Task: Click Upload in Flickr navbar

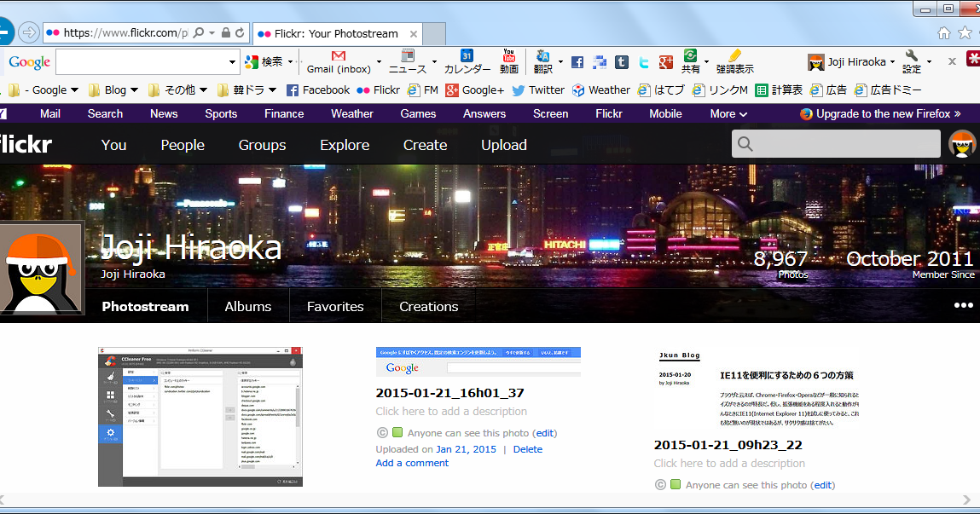Action: click(x=504, y=145)
